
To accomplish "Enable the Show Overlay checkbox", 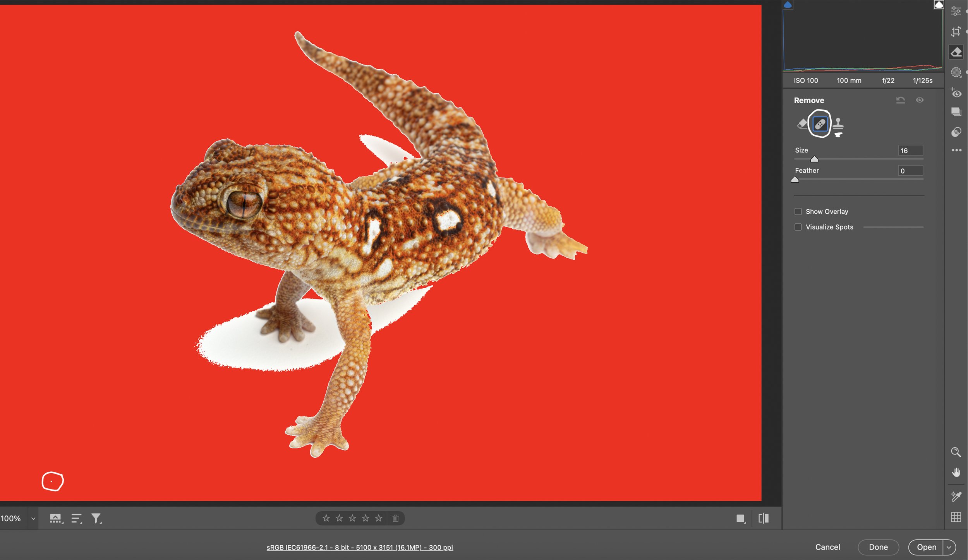I will [x=798, y=212].
